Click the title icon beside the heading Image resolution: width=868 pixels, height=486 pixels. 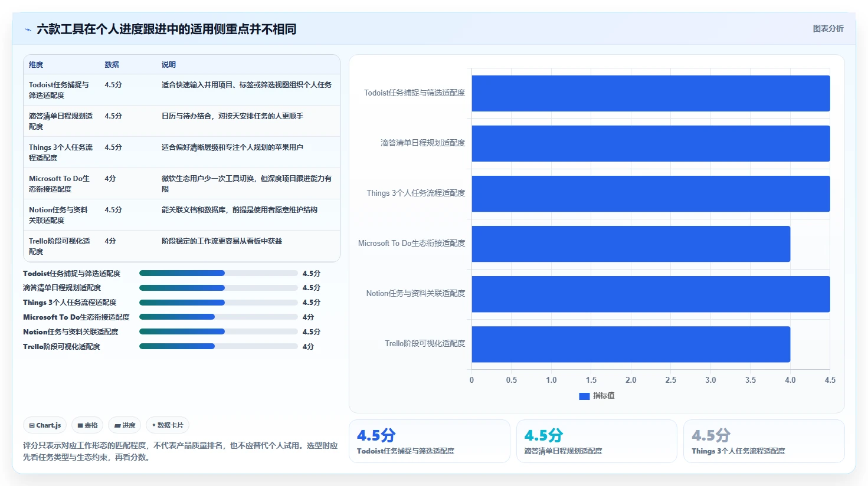[x=28, y=29]
